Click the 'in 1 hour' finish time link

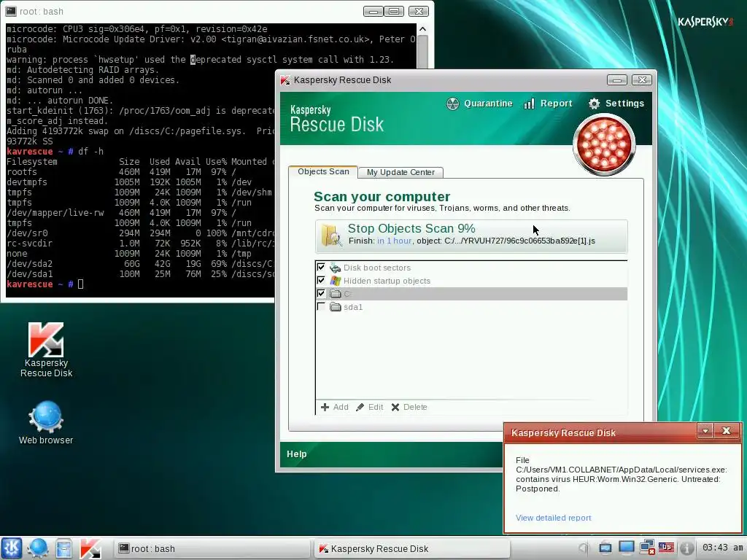(394, 241)
